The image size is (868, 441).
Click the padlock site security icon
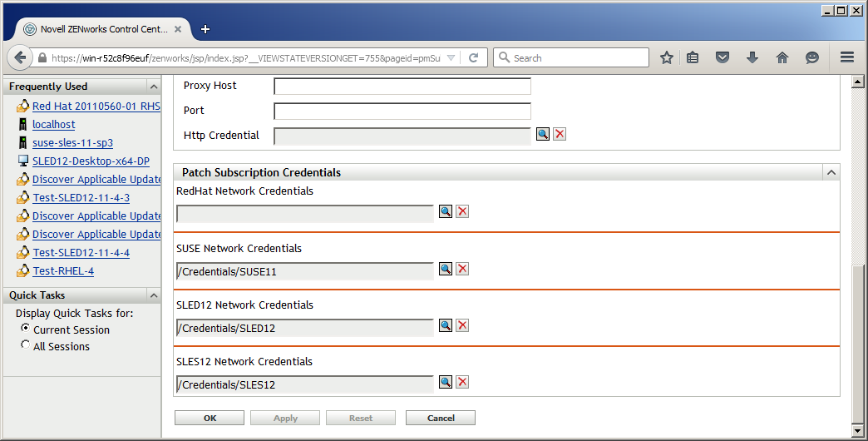tap(42, 57)
